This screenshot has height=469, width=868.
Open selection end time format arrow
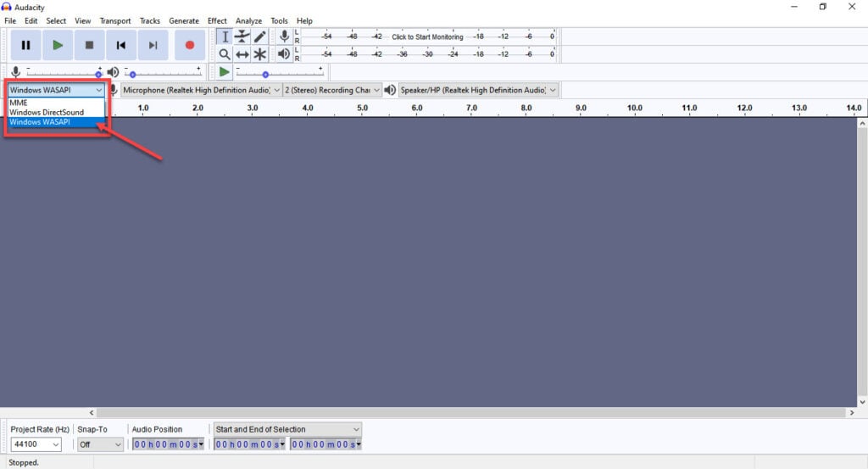[359, 444]
